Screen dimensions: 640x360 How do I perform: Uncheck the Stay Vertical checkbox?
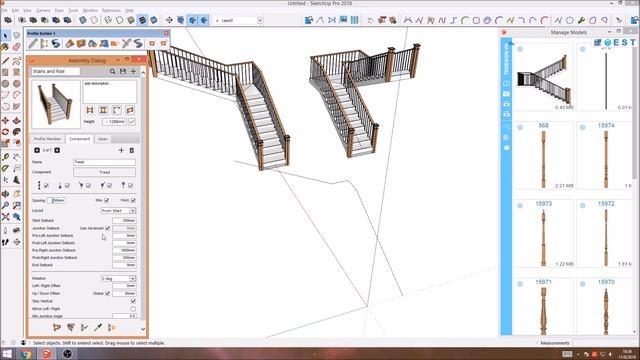click(x=133, y=301)
